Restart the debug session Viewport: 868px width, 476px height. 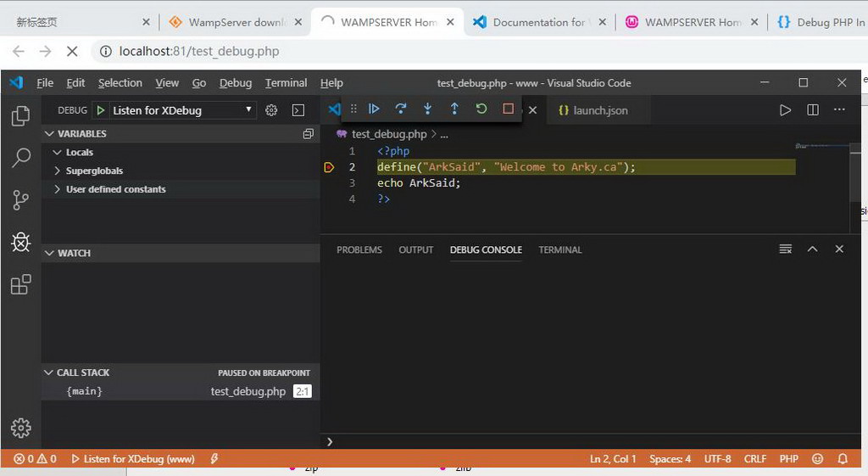point(481,109)
